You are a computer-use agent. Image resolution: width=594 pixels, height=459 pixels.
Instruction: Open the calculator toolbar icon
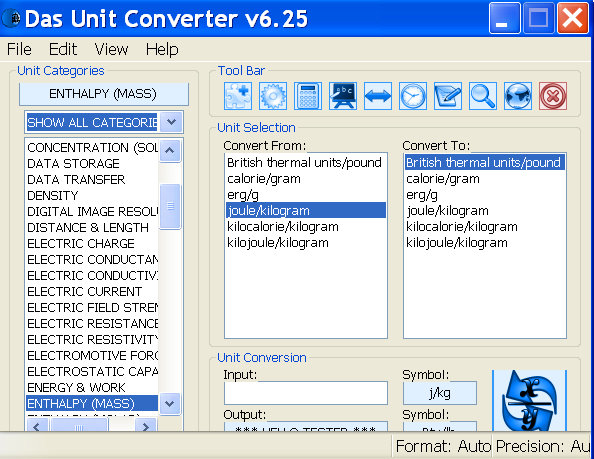[x=308, y=96]
